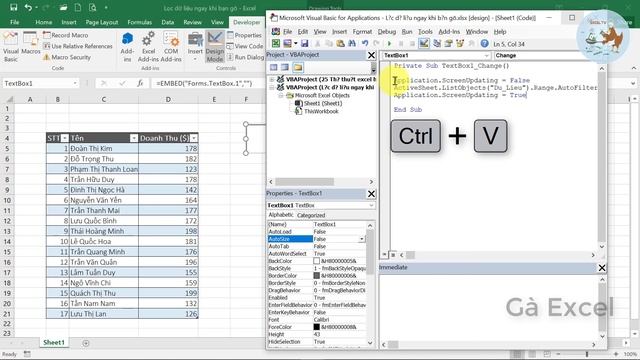Screen dimensions: 640x360
Task: Toggle Folders view in Project pane
Action: point(298,67)
